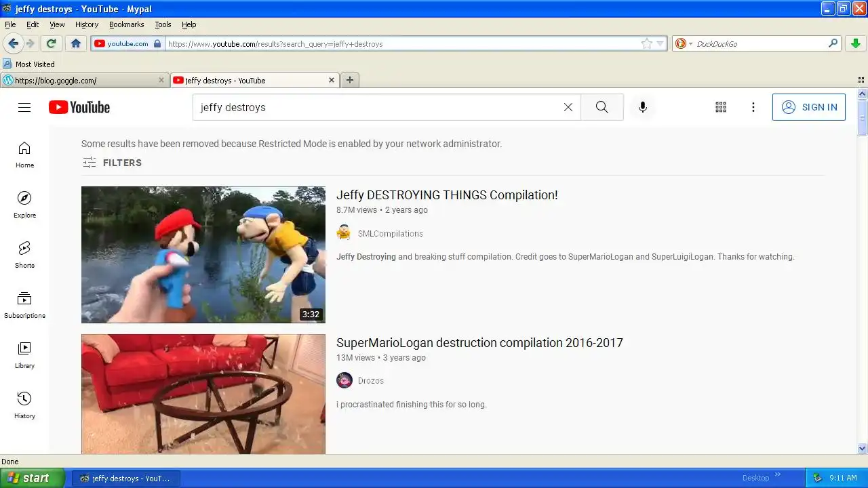
Task: Click the youtube.com site identity label
Action: coord(127,43)
